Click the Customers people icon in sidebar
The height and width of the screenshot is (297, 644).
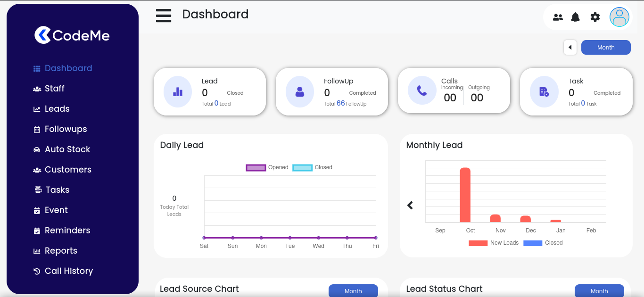click(37, 170)
